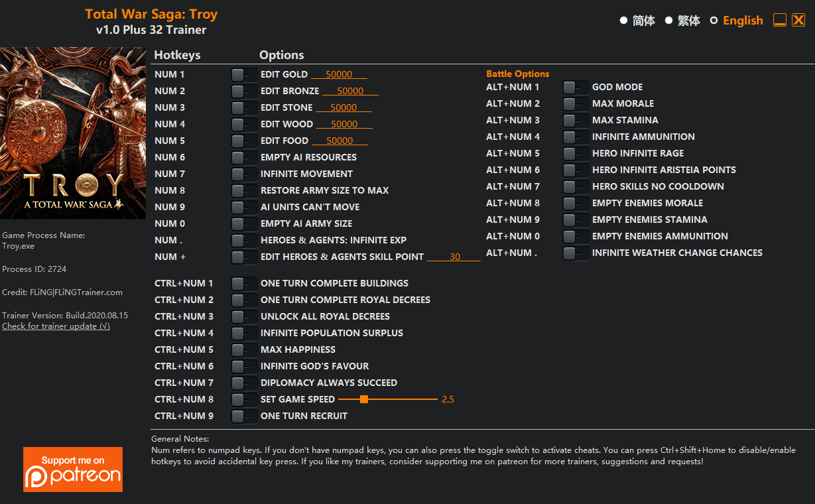Click the ALT+NUM 1 hotkey label
Viewport: 815px width, 504px height.
point(513,87)
